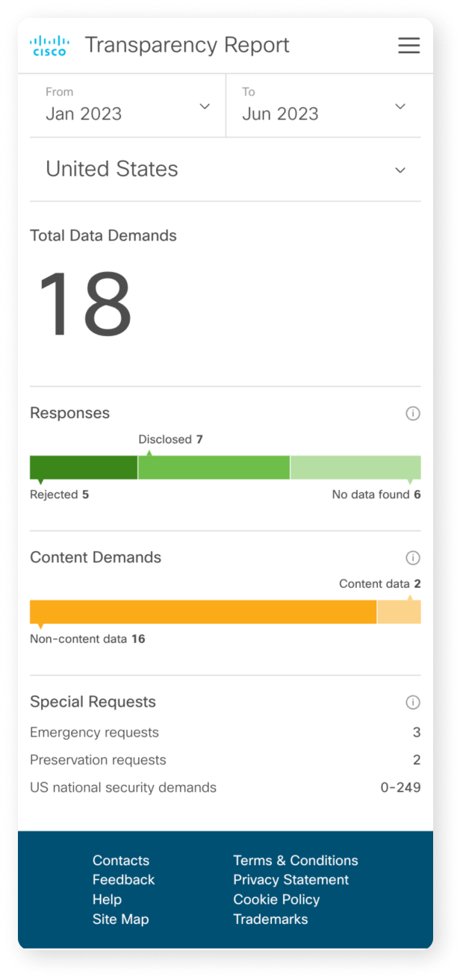Open the To date dropdown
This screenshot has height=980, width=463.
(x=323, y=105)
